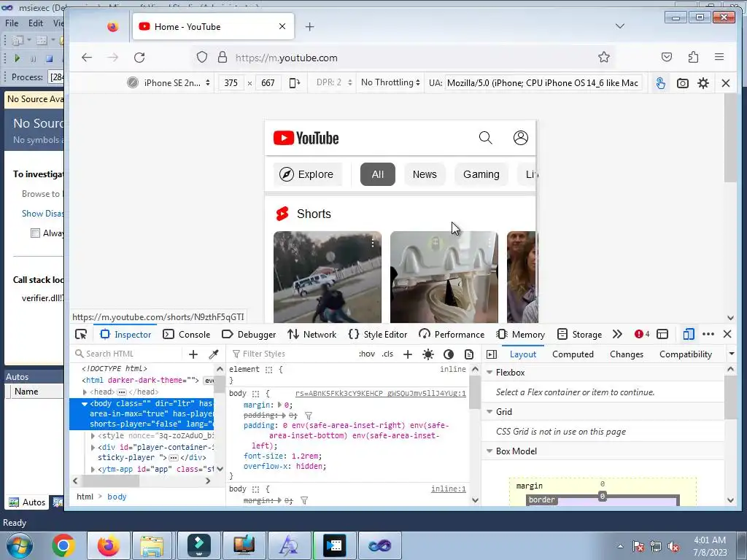The width and height of the screenshot is (747, 560).
Task: Bookmark this page with the star icon
Action: pyautogui.click(x=603, y=57)
